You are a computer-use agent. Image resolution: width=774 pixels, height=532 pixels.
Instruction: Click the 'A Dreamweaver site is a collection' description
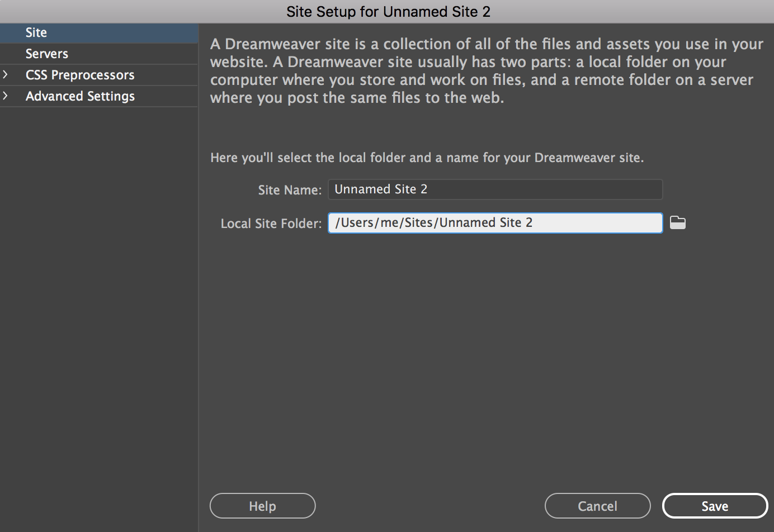click(x=487, y=70)
